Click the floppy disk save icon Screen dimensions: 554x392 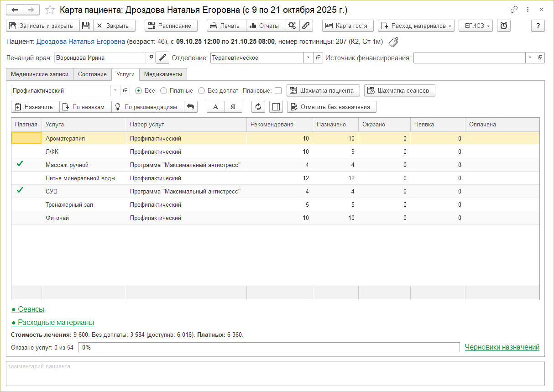pos(86,26)
